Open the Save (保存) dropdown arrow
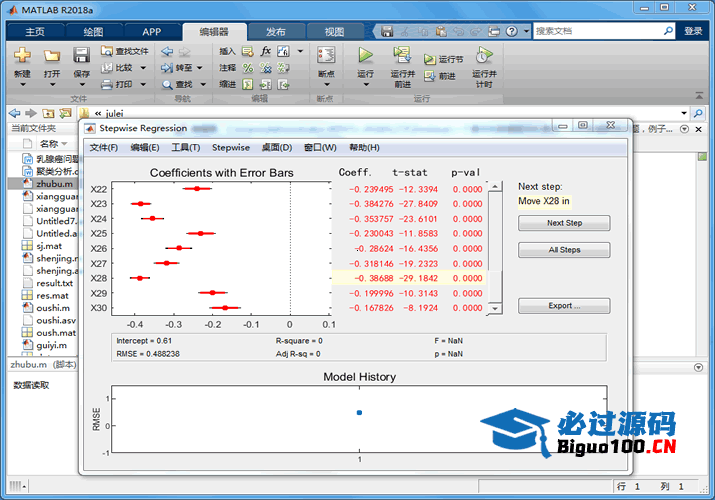715x500 pixels. (x=82, y=85)
